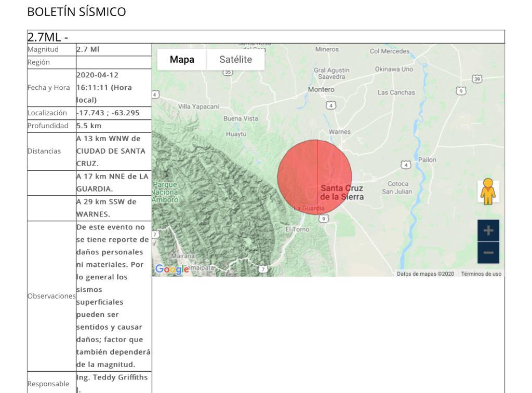The height and width of the screenshot is (393, 532).
Task: Click the A 29 km SSW de WARNES cell
Action: pos(114,208)
